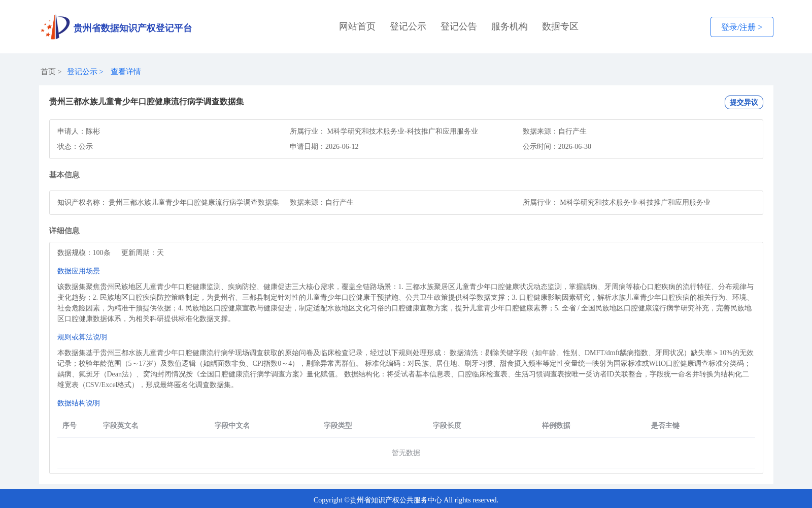812x508 pixels.
Task: Click 序号 column header
Action: point(70,425)
